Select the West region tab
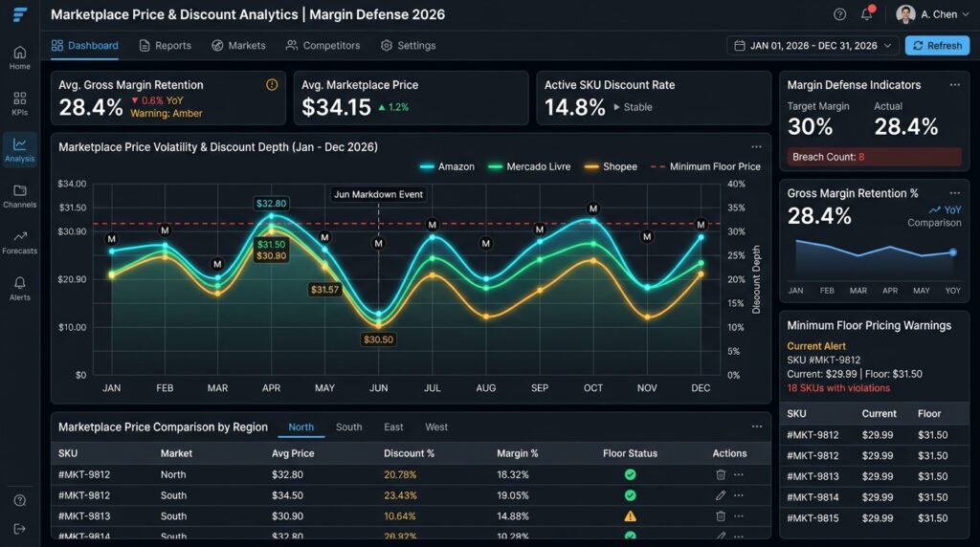This screenshot has height=547, width=980. point(436,427)
